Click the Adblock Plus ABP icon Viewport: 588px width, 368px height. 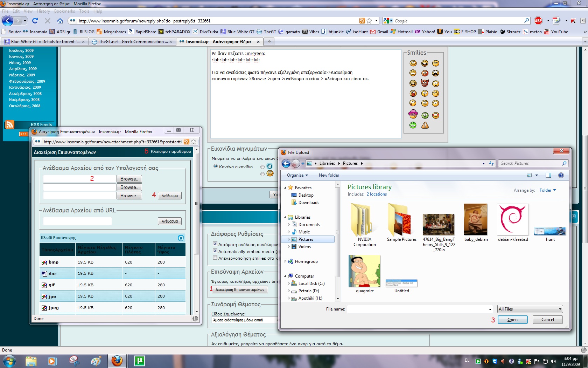(x=538, y=21)
